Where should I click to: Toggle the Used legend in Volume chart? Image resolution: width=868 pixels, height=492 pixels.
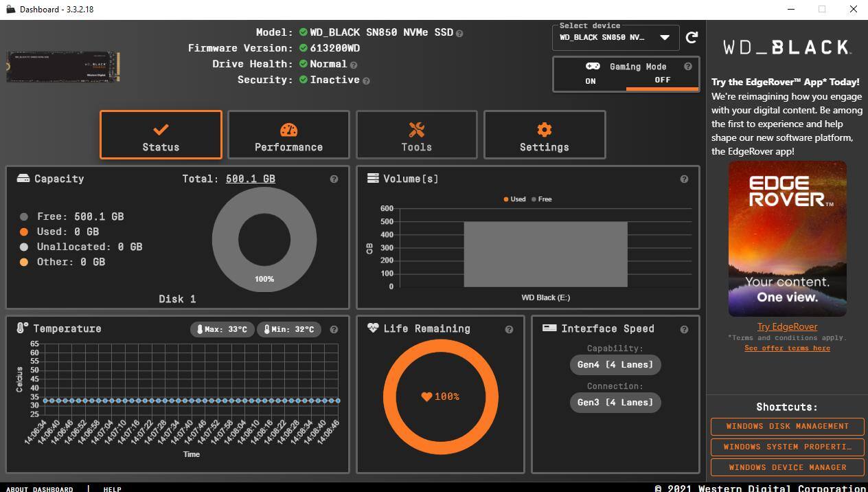pos(514,199)
